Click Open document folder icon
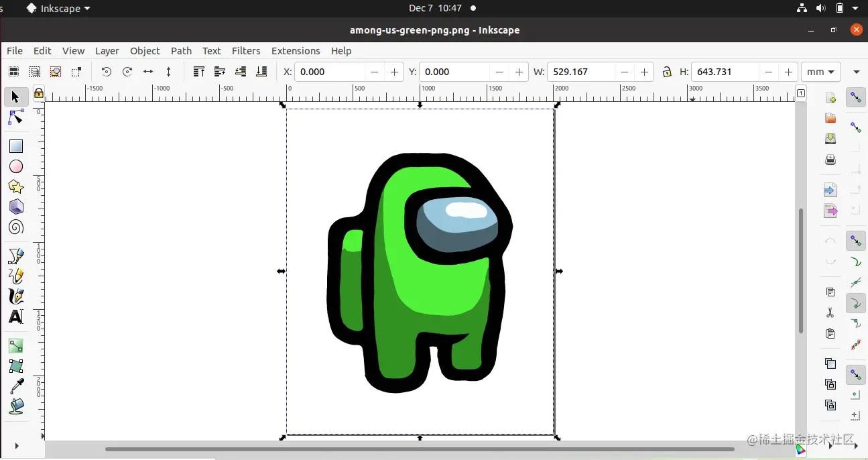Viewport: 868px width, 460px height. coord(830,119)
